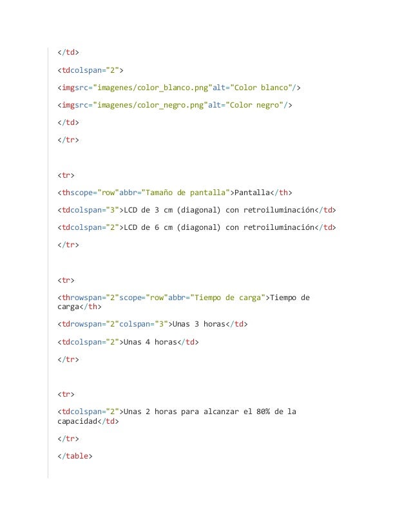Click the "Unas 4 horas" text
Screen dimensions: 411x532
150,342
